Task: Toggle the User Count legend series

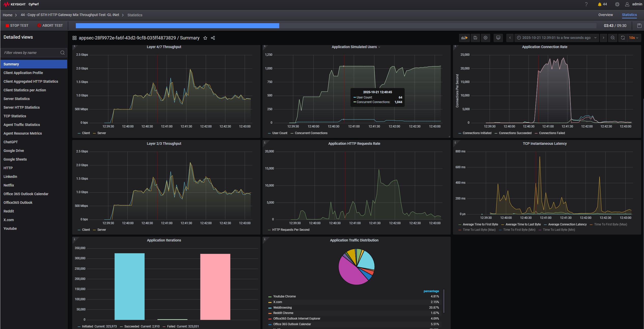Action: coord(280,133)
